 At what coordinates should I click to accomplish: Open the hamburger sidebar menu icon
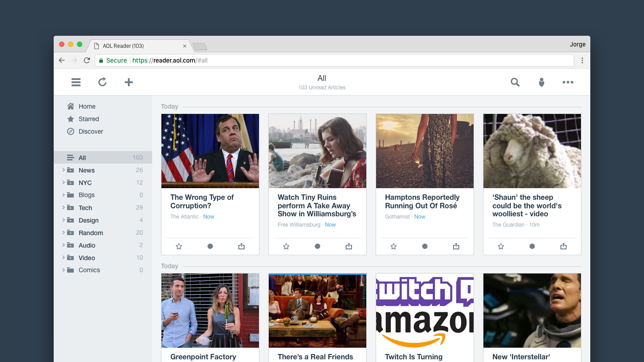click(76, 82)
